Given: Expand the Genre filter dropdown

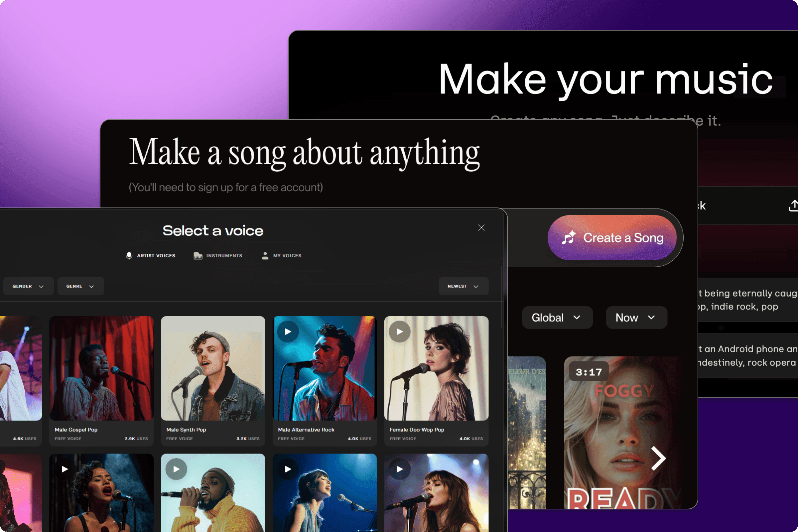Looking at the screenshot, I should click(79, 286).
